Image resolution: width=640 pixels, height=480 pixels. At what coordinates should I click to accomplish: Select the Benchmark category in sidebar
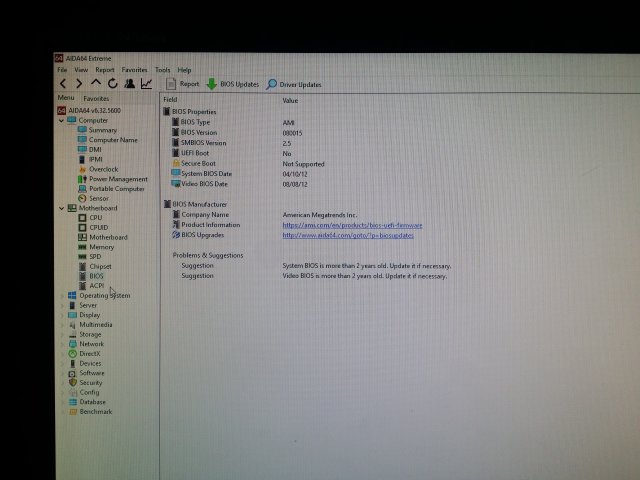(x=96, y=412)
